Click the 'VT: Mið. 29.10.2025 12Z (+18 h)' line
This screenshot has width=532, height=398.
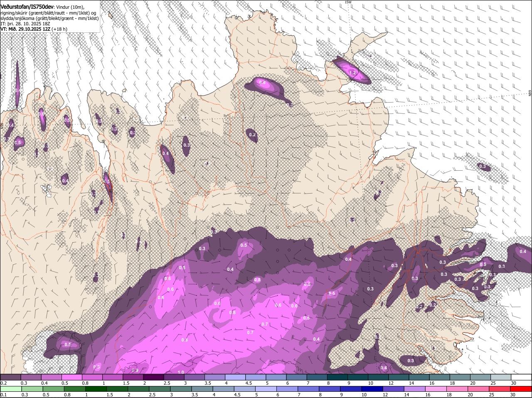click(x=34, y=29)
